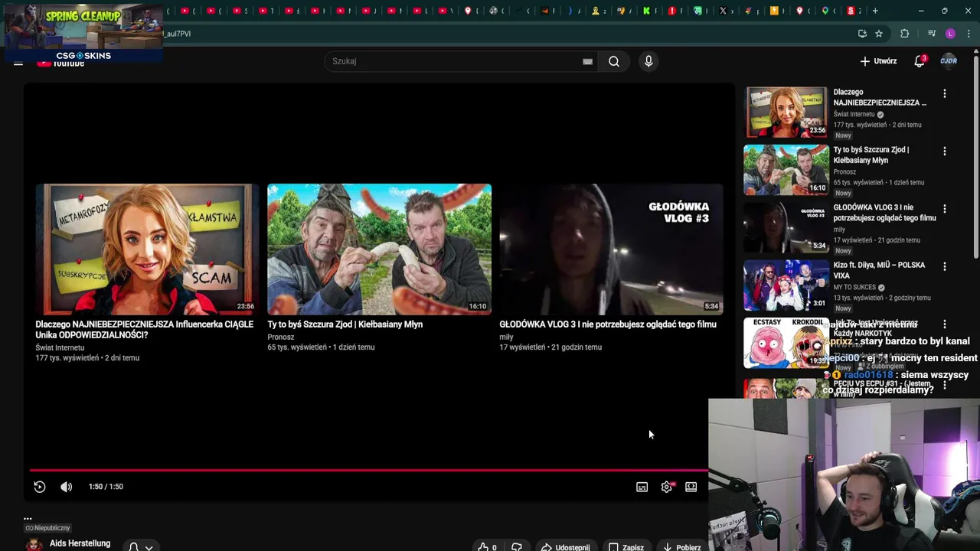Switch to the Google Maps pin tab

[x=825, y=11]
